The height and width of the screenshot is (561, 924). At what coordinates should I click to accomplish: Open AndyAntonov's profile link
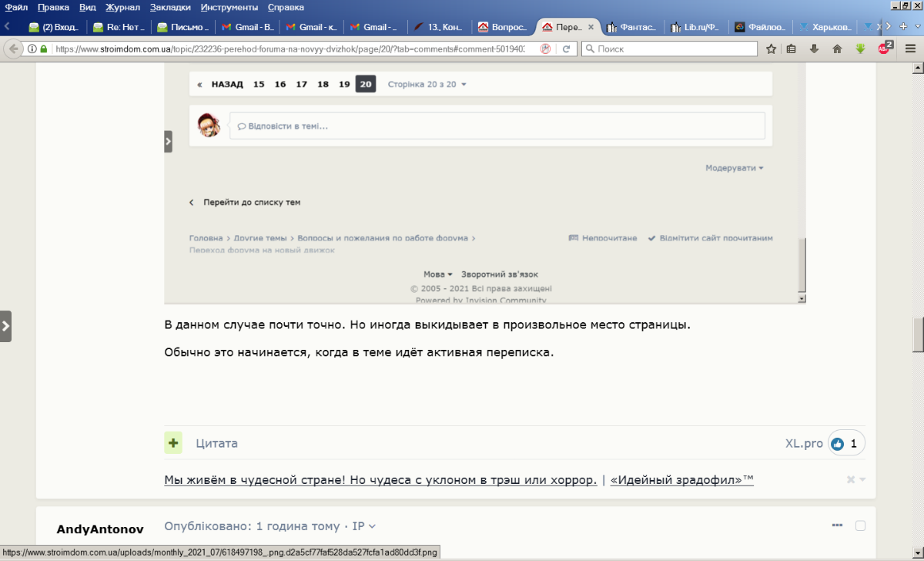100,529
